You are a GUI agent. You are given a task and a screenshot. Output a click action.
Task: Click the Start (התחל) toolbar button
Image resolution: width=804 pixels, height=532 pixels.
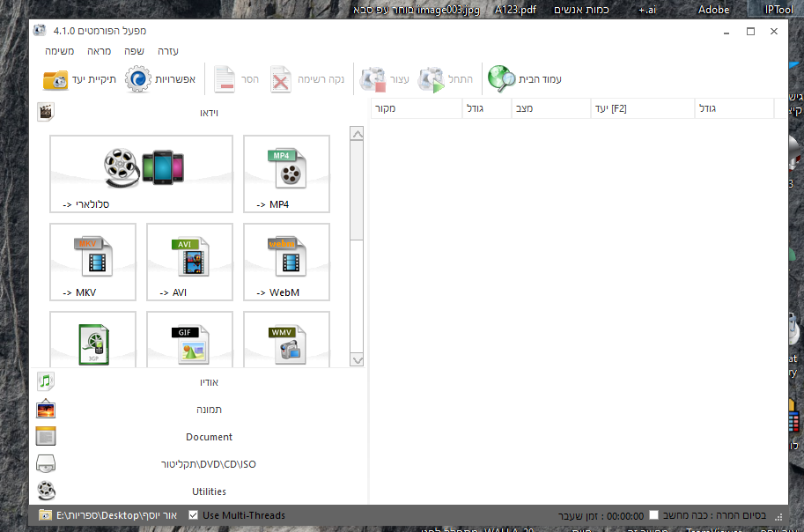(x=445, y=79)
